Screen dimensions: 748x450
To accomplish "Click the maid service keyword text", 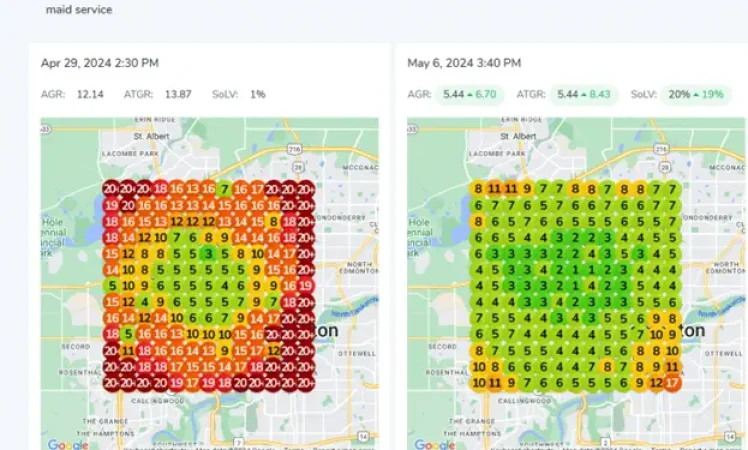I will click(x=79, y=10).
